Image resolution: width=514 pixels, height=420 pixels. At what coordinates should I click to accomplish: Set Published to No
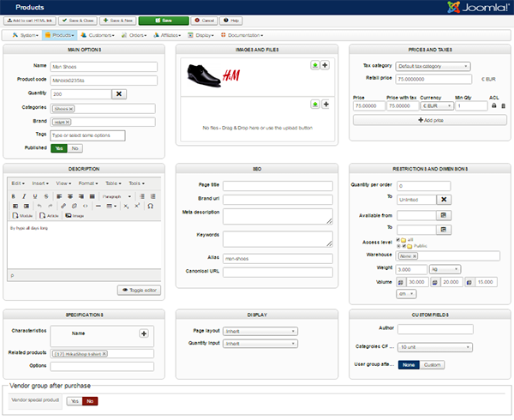point(75,148)
